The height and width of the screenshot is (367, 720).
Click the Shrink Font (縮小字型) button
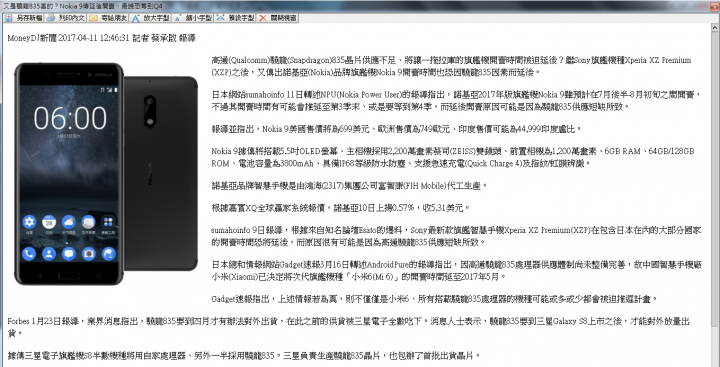[x=192, y=18]
